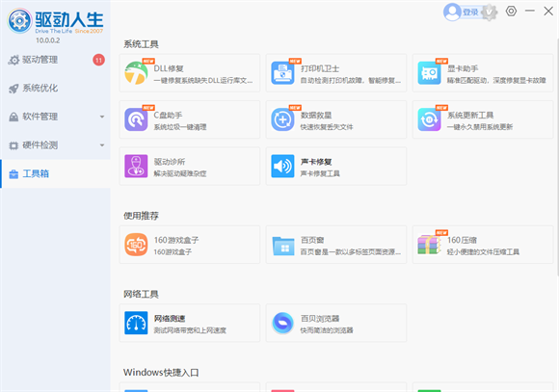Click the 系统工具 section heading

[x=141, y=44]
